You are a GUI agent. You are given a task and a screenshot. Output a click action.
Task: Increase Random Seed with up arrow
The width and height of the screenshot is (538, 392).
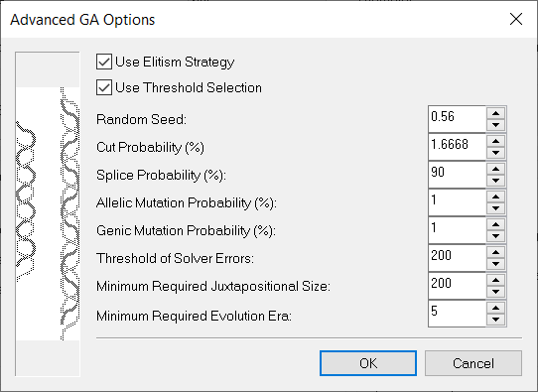(x=495, y=113)
